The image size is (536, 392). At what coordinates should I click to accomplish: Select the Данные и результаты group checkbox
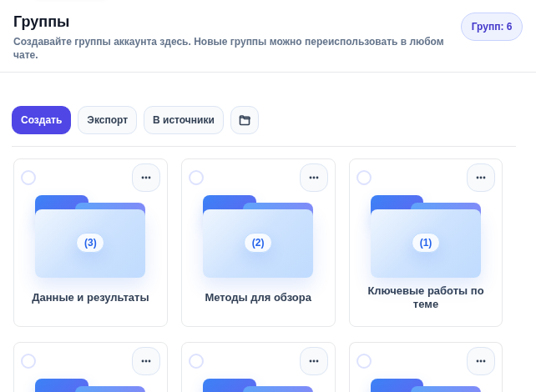point(28,178)
